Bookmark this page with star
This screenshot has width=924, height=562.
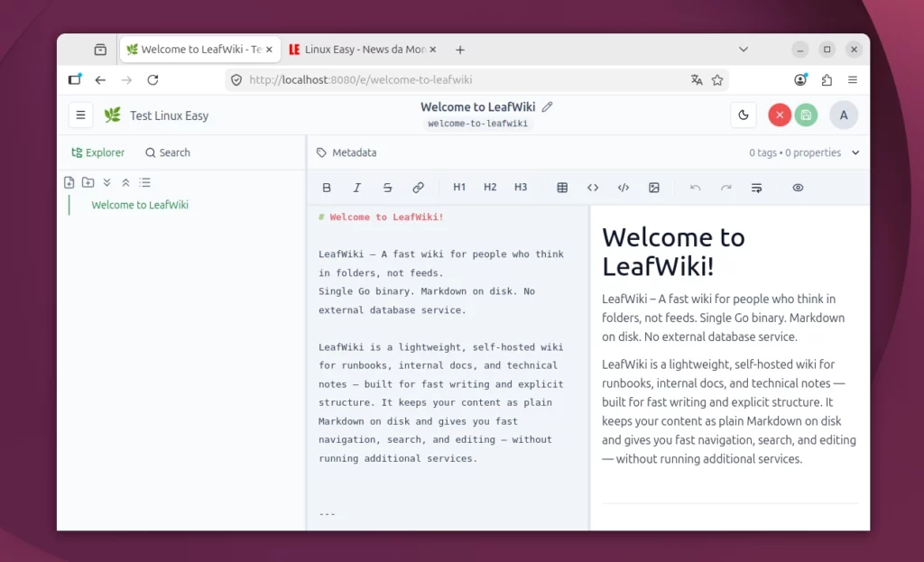point(717,79)
